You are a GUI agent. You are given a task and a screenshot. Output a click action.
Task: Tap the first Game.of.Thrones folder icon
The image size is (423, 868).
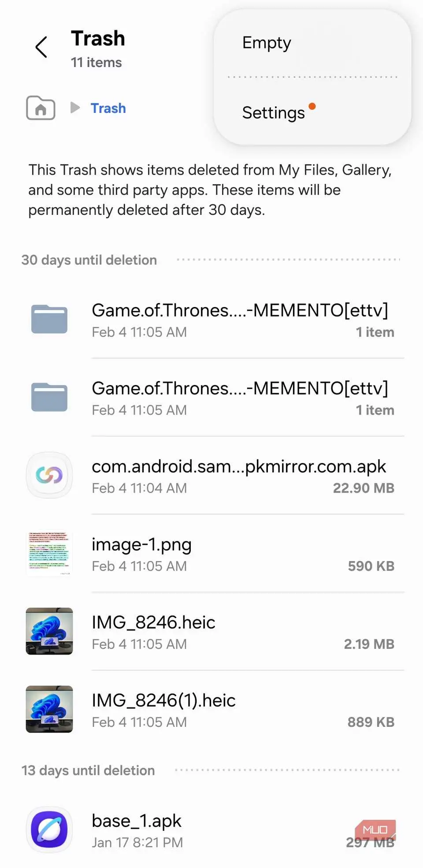coord(49,319)
